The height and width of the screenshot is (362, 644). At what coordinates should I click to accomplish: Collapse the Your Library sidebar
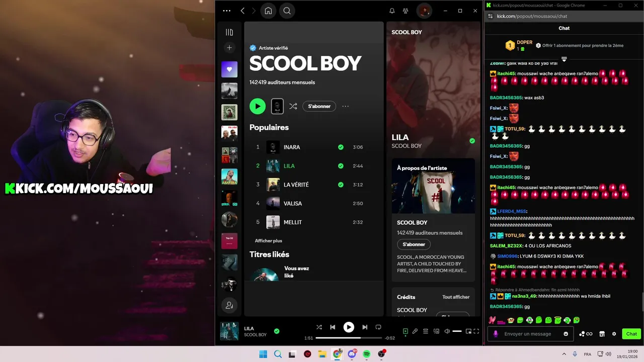229,32
